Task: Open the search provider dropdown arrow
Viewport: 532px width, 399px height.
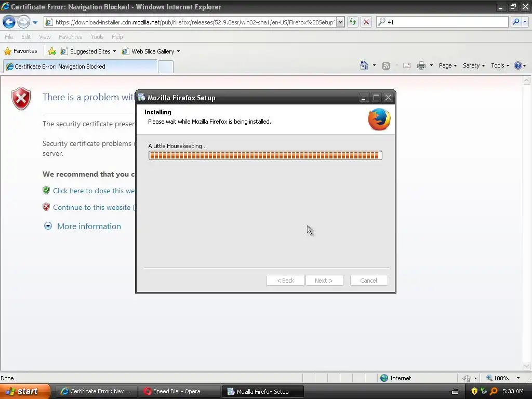Action: point(525,22)
